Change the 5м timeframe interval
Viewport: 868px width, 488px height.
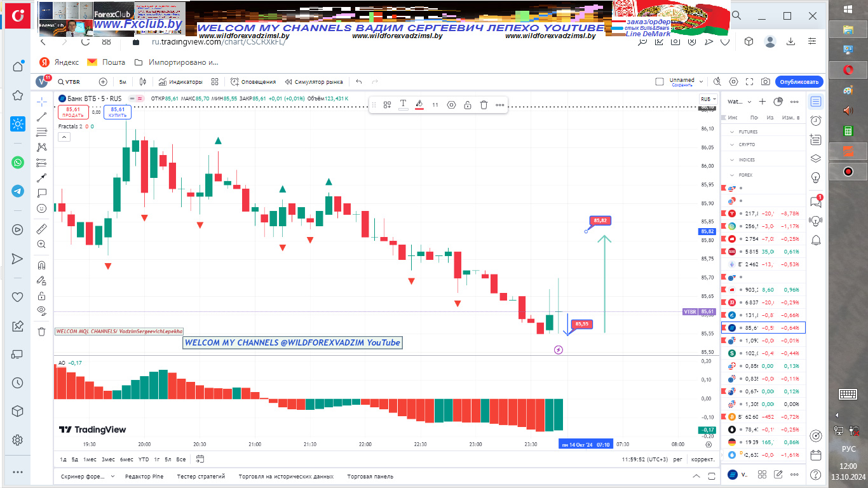coord(123,82)
